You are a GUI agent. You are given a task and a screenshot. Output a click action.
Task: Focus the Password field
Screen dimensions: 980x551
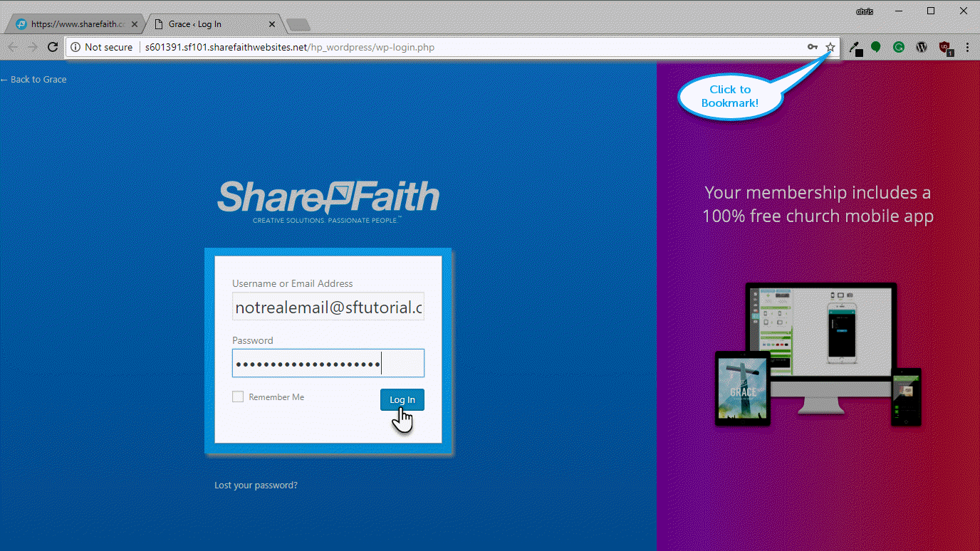point(328,363)
